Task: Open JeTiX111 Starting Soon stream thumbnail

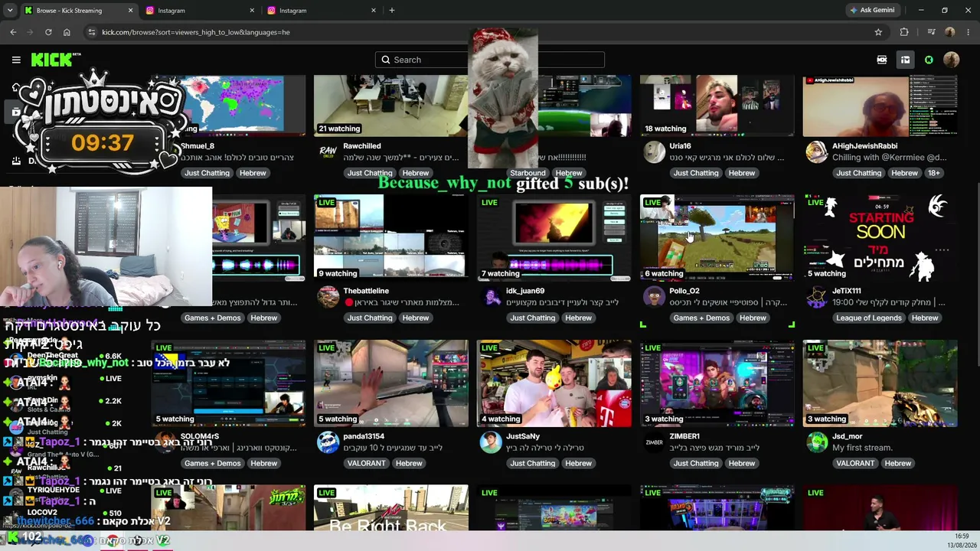Action: 880,238
